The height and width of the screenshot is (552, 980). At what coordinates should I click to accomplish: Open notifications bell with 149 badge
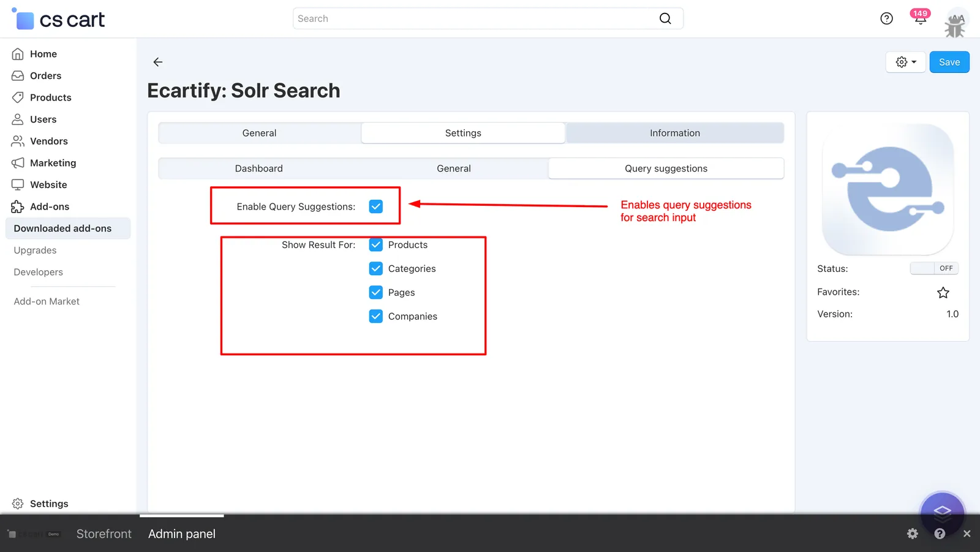tap(920, 17)
